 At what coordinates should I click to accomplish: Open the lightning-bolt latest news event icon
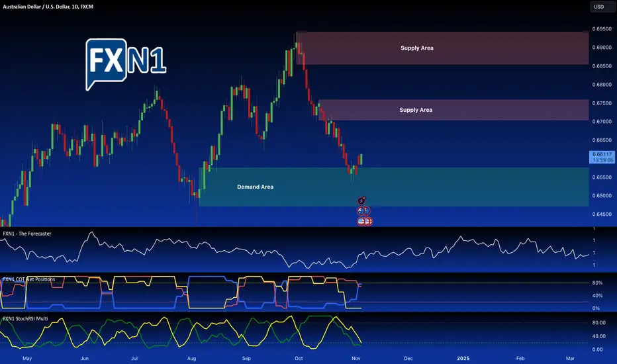[x=361, y=201]
